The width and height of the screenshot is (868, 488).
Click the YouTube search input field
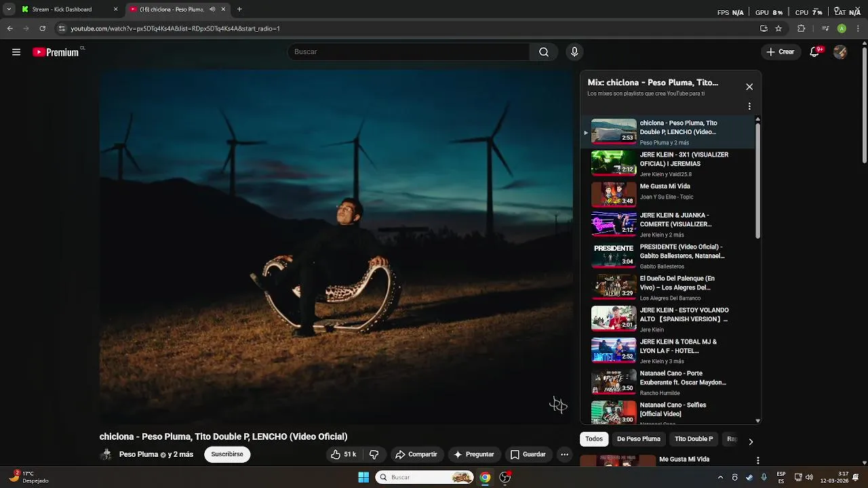point(408,52)
